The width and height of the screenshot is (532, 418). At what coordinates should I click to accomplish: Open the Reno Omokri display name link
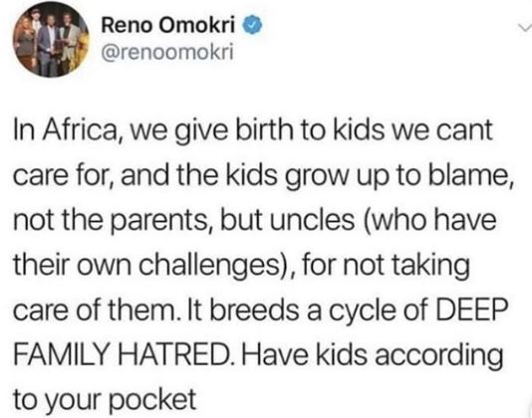(168, 25)
